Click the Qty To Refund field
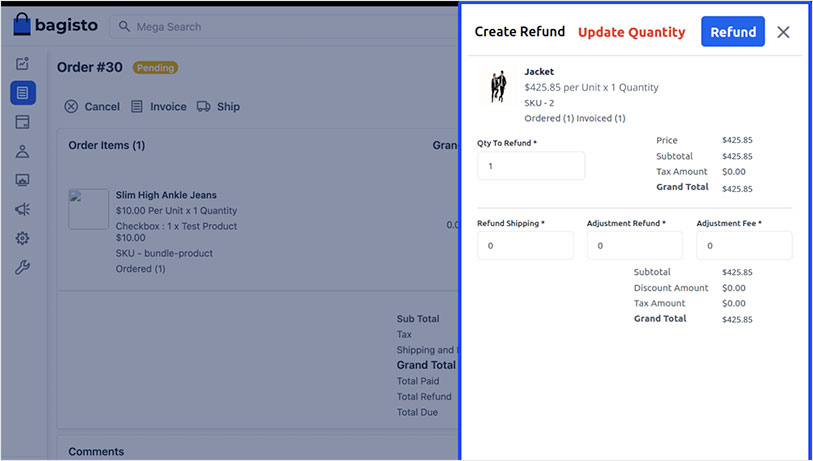Screen dimensions: 813x461 530,166
